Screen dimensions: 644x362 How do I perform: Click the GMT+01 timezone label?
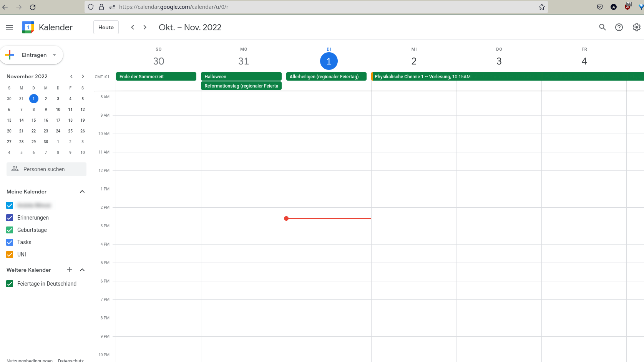point(102,77)
